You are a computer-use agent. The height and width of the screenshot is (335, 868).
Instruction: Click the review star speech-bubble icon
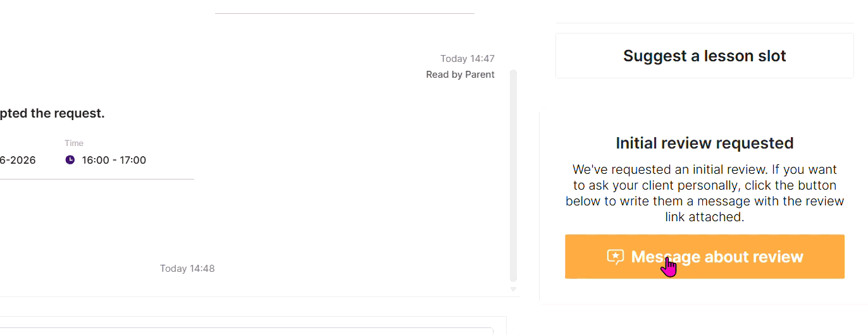(x=615, y=257)
